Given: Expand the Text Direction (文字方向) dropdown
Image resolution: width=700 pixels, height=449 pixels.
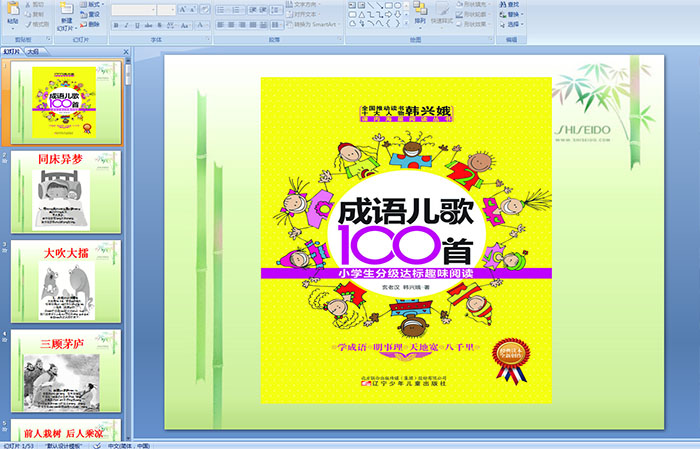Looking at the screenshot, I should (303, 4).
